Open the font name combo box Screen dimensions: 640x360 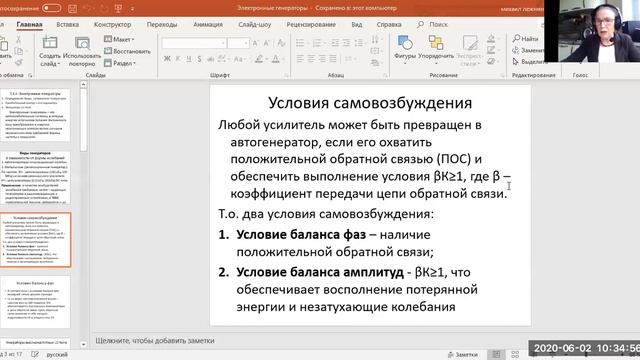(x=194, y=43)
